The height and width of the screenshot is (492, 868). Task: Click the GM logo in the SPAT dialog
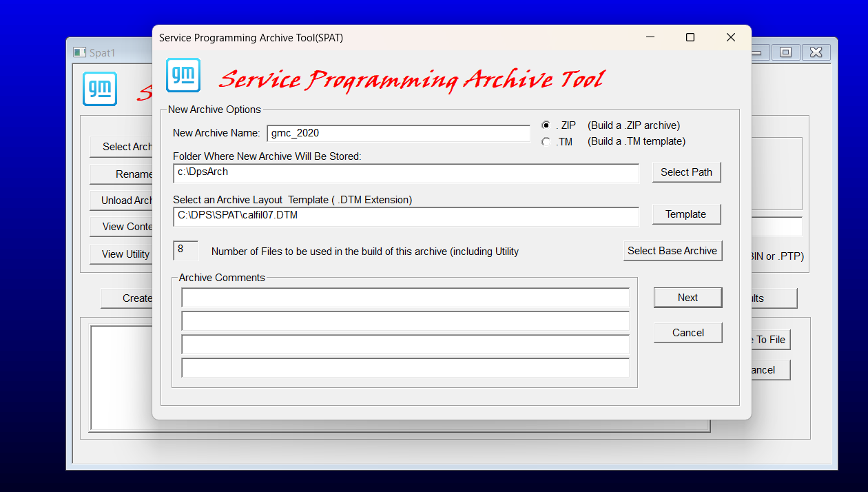(x=183, y=75)
